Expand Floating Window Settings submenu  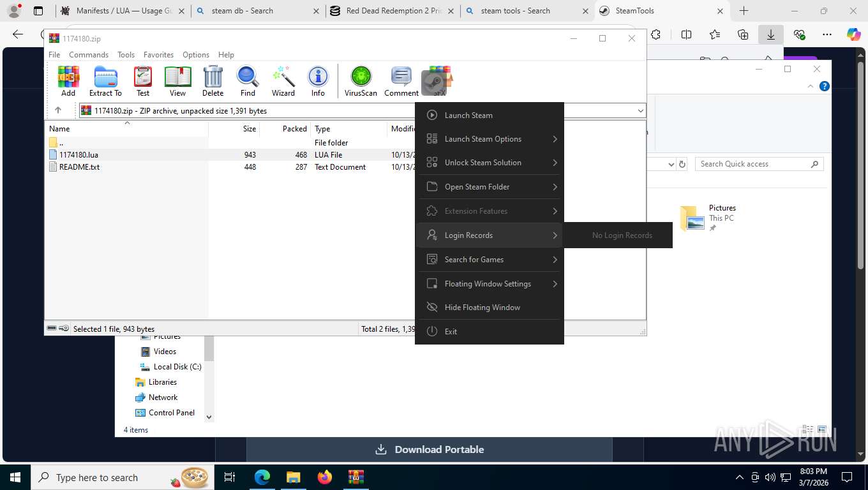490,283
